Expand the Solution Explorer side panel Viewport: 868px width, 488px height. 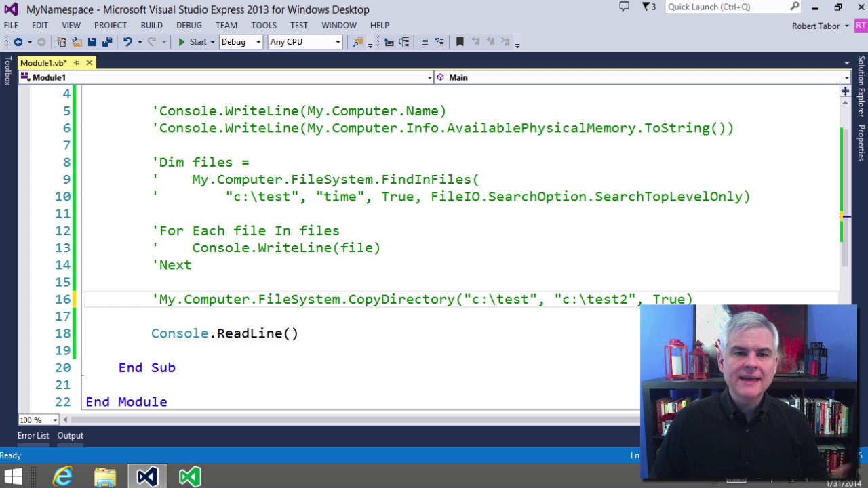click(861, 86)
